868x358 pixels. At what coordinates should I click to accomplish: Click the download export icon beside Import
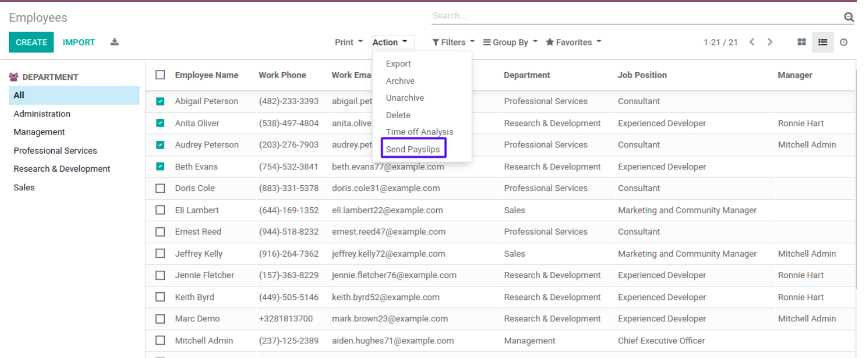click(114, 42)
